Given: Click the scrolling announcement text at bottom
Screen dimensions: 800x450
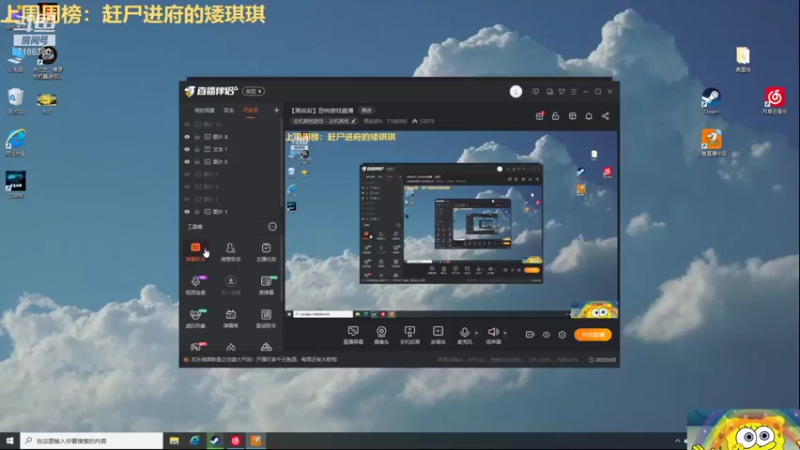Looking at the screenshot, I should [x=263, y=360].
